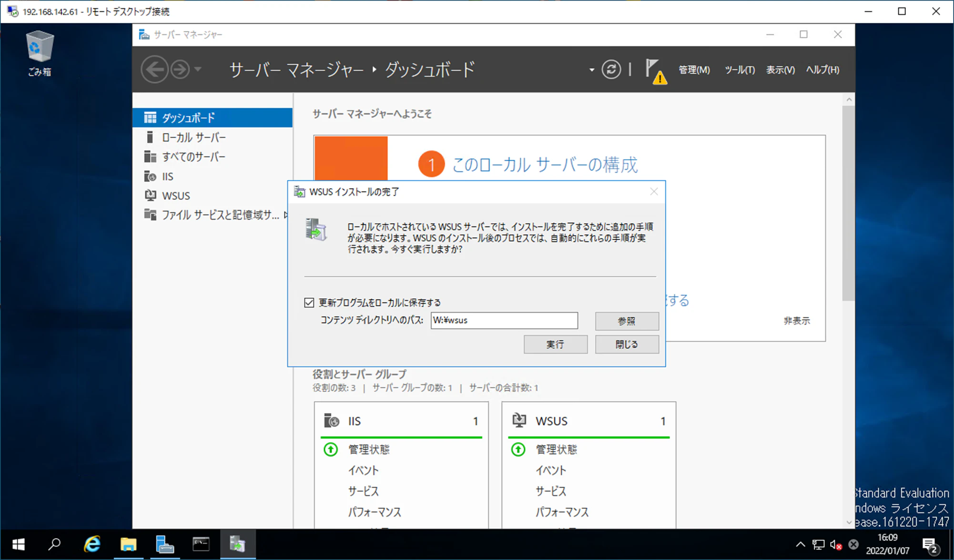Open the action center notification icon
This screenshot has width=954, height=560.
[x=930, y=545]
